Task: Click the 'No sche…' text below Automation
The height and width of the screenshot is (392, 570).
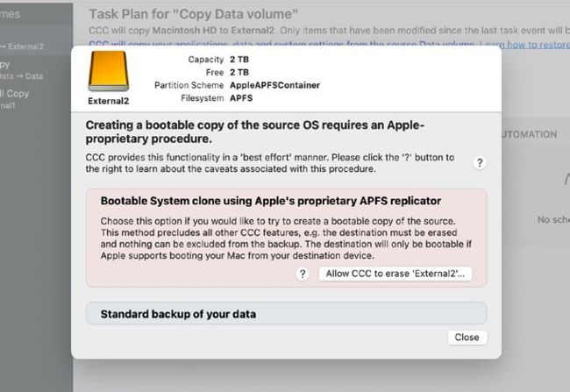Action: 552,220
